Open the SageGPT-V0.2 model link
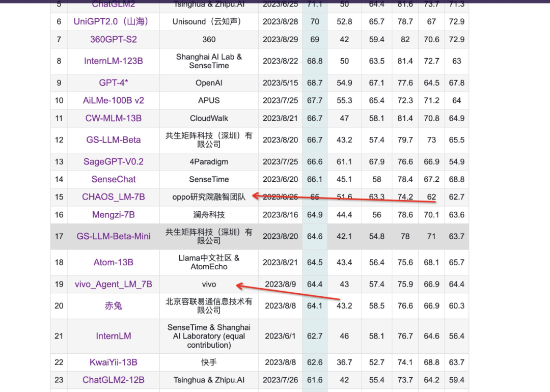This screenshot has width=550, height=392. coord(113,162)
